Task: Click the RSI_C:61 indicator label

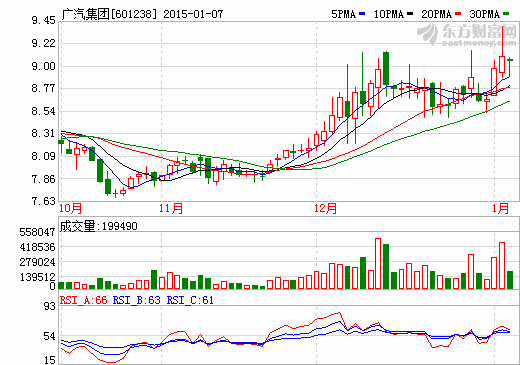Action: pos(190,300)
